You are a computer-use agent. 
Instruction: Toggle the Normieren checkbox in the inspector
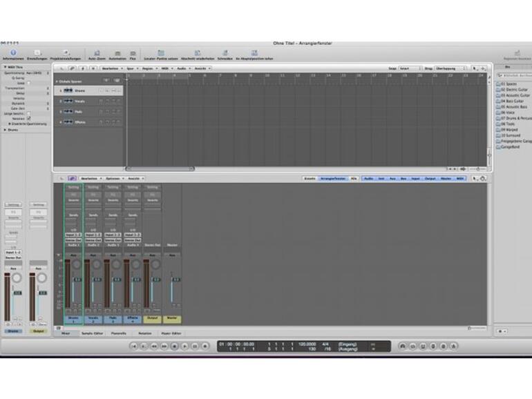28,118
